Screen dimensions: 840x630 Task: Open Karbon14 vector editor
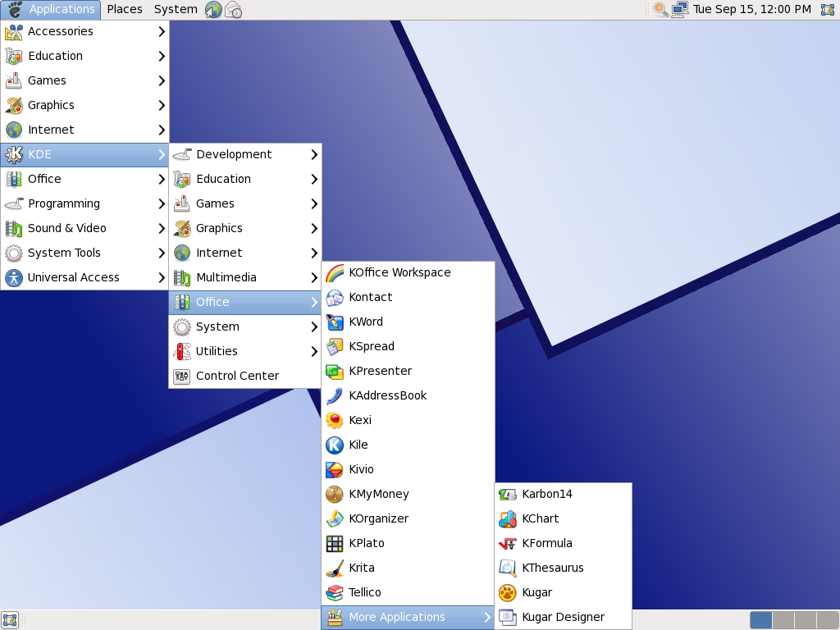click(x=564, y=495)
